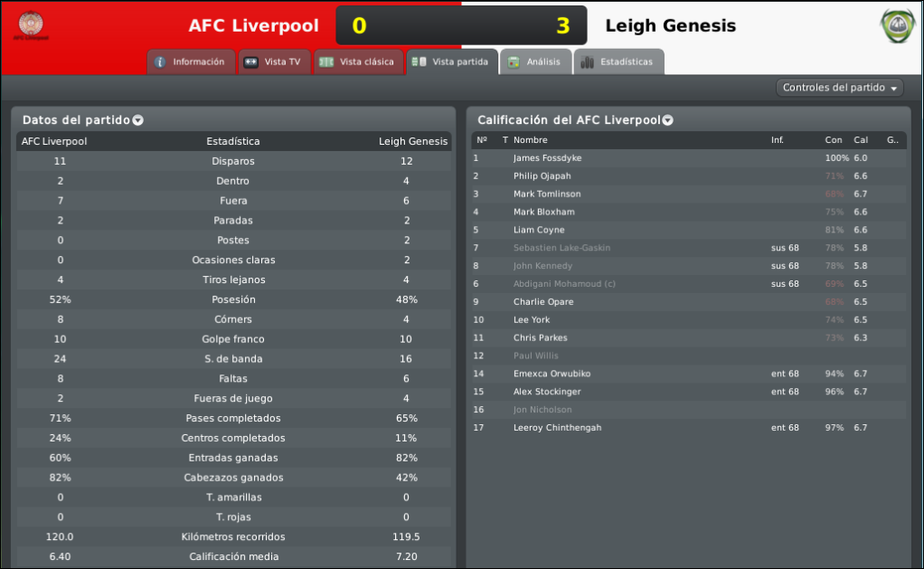Sort ratings by the Cal column header
The height and width of the screenshot is (569, 924).
pyautogui.click(x=861, y=140)
